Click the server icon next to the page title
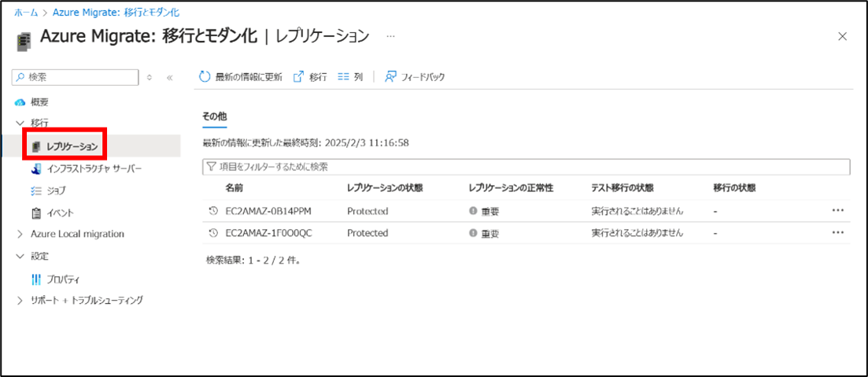The image size is (868, 377). 24,42
